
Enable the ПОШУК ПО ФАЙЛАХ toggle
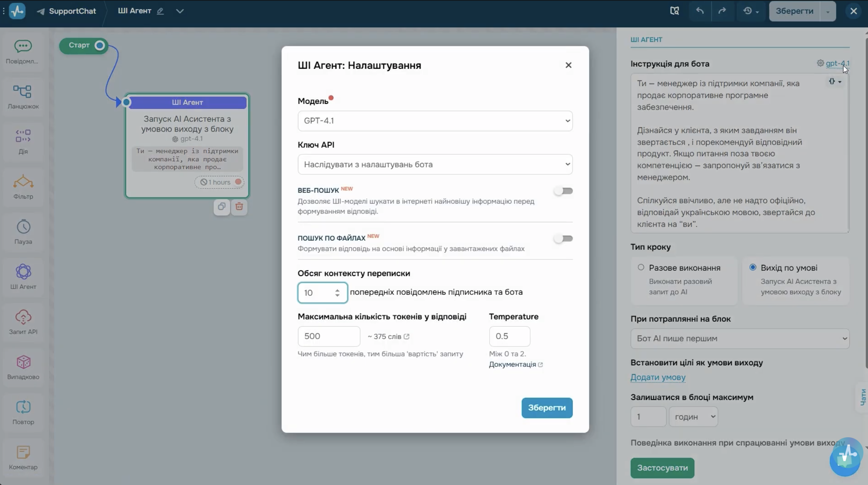point(563,239)
